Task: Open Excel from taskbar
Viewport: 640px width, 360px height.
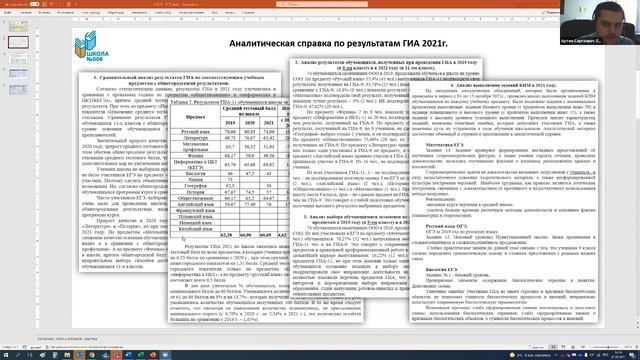Action: pos(141,355)
